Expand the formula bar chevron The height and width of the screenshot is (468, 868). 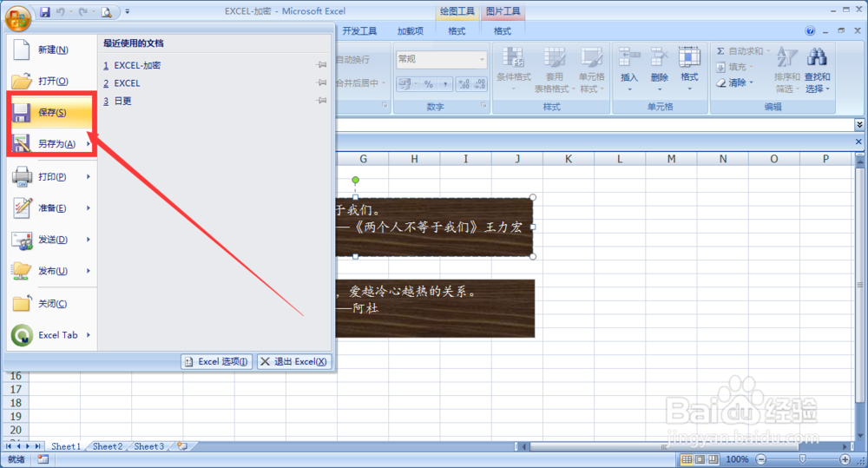tap(859, 125)
